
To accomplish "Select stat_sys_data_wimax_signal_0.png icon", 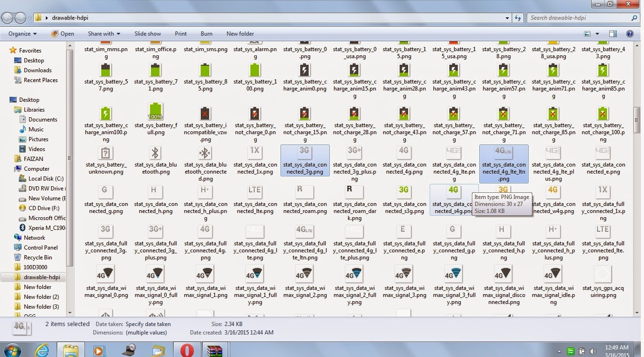I will click(x=106, y=273).
